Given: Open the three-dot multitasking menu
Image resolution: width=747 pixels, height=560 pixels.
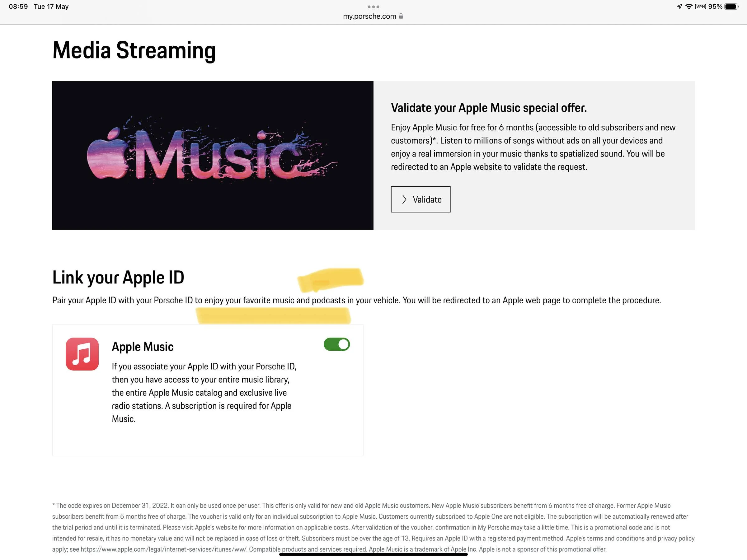Looking at the screenshot, I should point(373,7).
